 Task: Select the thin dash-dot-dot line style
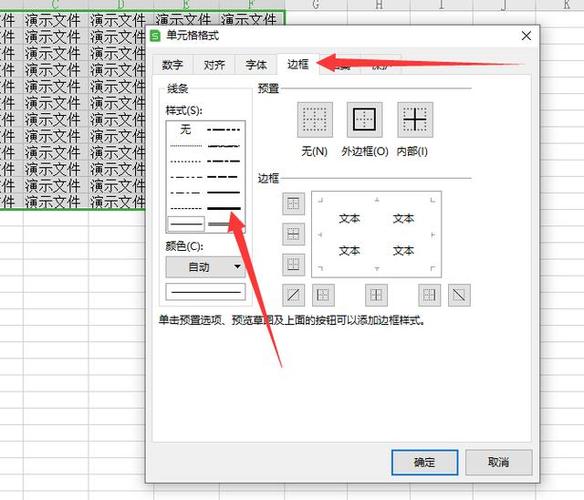(185, 177)
